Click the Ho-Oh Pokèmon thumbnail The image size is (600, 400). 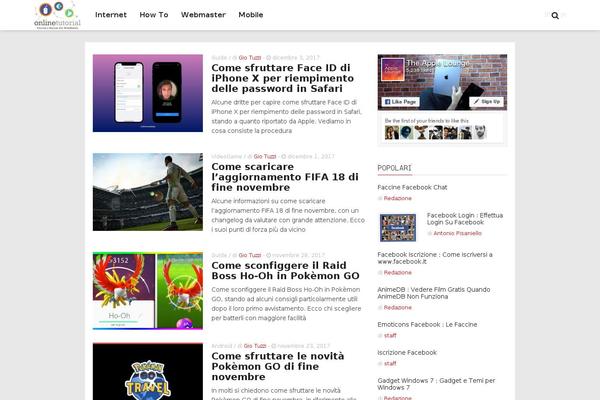click(148, 291)
